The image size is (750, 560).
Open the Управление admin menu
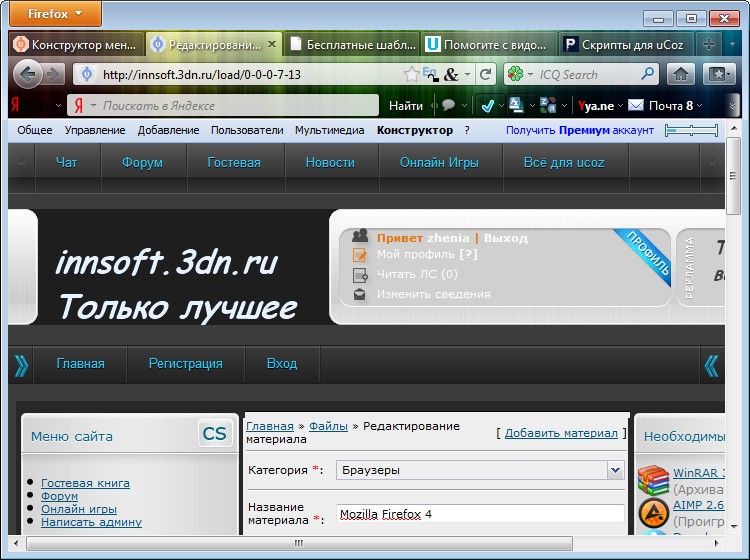[x=95, y=130]
